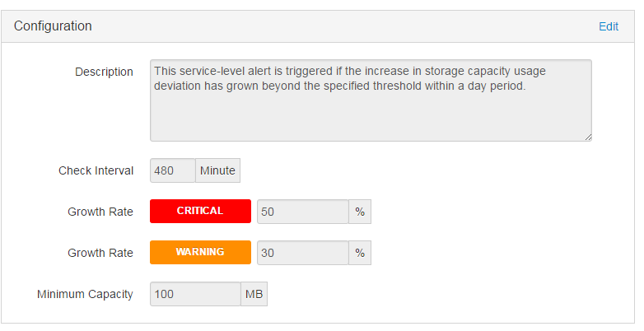Focus the critical Growth Rate field showing 50
This screenshot has height=331, width=644.
click(x=302, y=212)
